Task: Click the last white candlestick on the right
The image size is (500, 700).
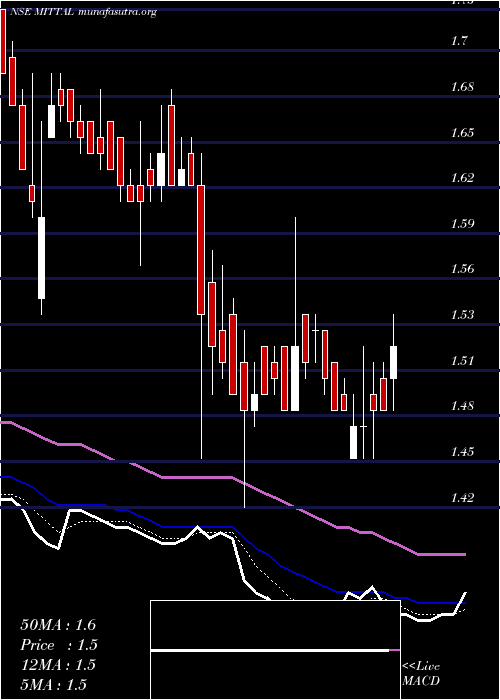Action: pyautogui.click(x=393, y=362)
